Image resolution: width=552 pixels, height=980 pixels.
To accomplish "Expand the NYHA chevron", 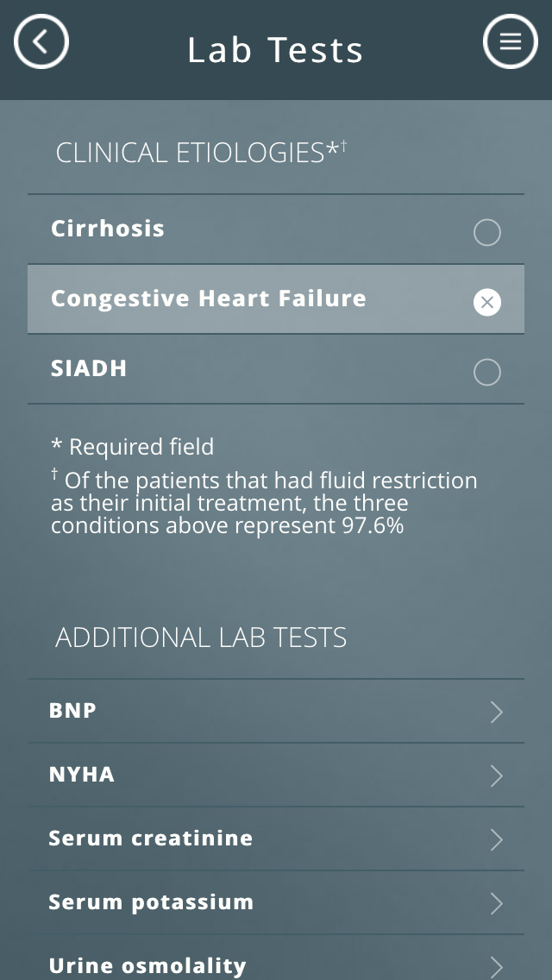I will point(496,776).
